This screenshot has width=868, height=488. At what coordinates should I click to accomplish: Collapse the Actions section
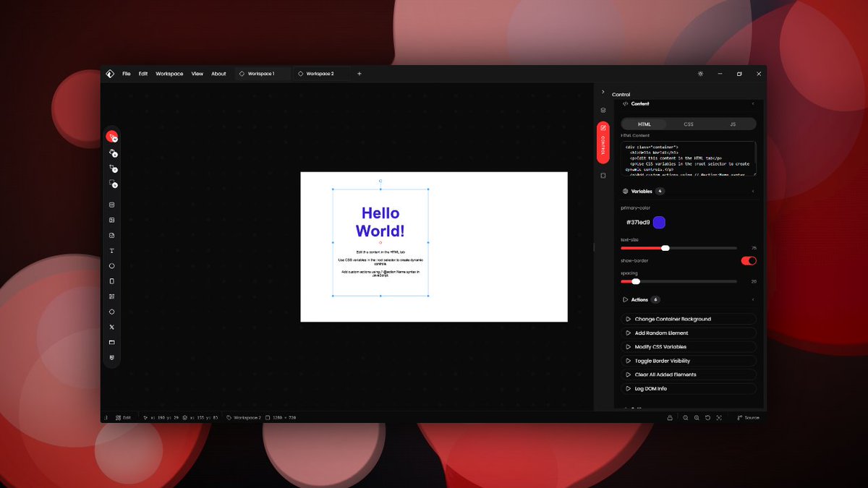[x=753, y=299]
